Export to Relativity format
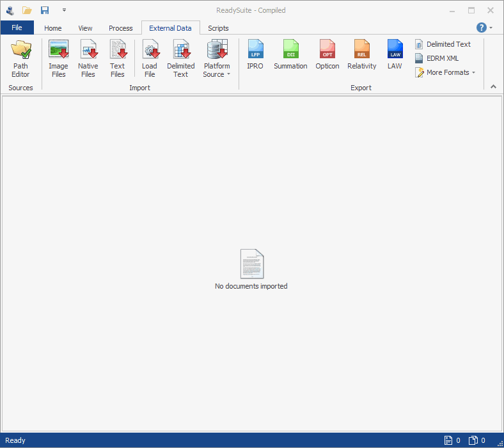 [362, 55]
